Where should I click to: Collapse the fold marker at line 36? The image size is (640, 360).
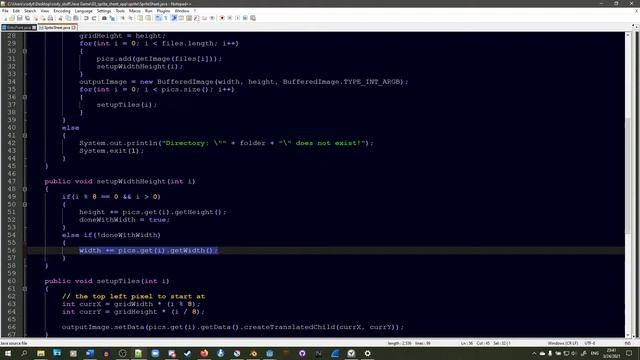tap(25, 97)
